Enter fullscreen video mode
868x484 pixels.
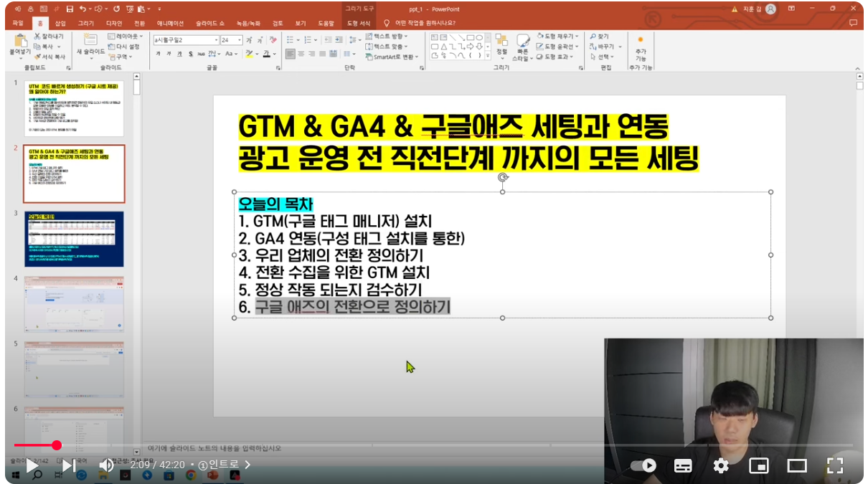point(834,465)
